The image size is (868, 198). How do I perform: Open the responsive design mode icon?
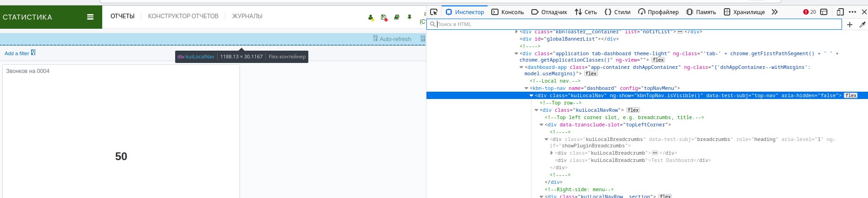coord(840,12)
